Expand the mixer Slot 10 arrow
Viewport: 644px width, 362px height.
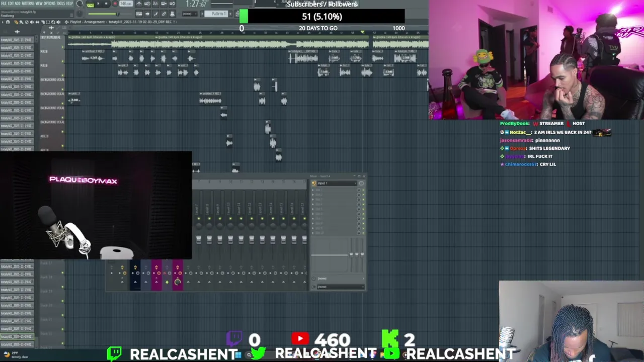(313, 233)
